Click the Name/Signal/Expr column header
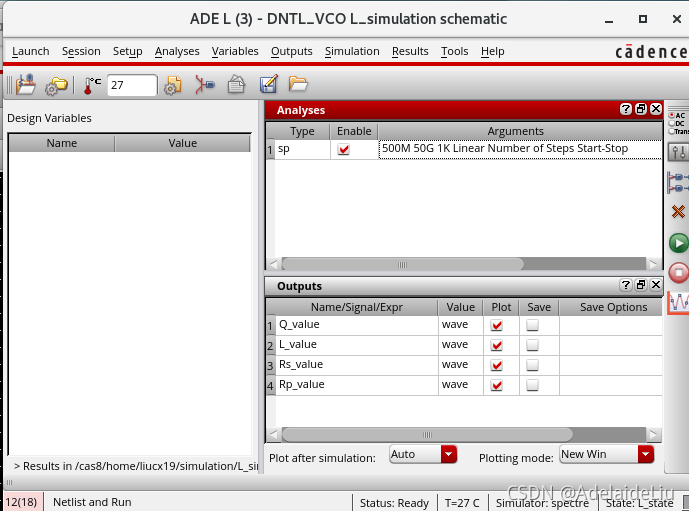Image resolution: width=689 pixels, height=511 pixels. (x=356, y=307)
